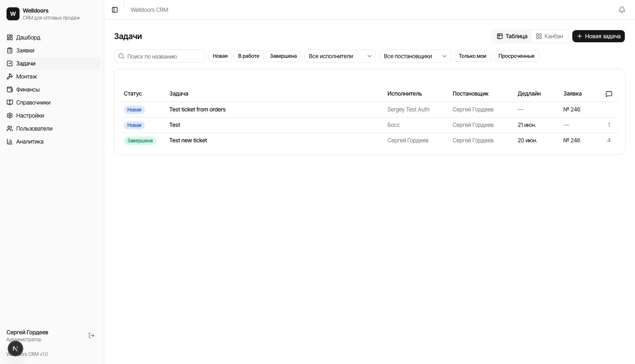Switch to Таблица view
Image resolution: width=635 pixels, height=364 pixels.
[x=512, y=36]
